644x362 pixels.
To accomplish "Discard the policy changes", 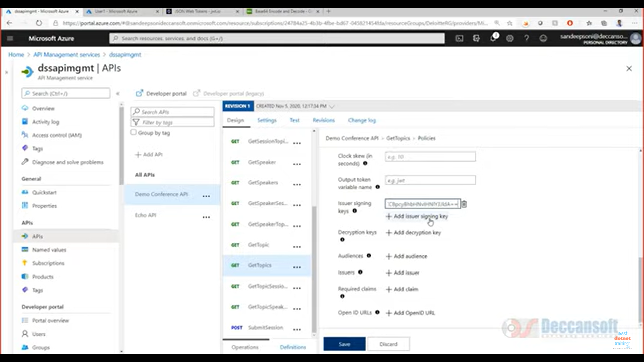I will coord(388,344).
